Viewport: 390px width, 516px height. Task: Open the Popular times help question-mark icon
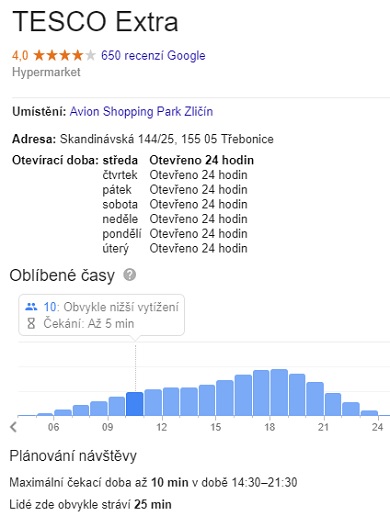129,275
